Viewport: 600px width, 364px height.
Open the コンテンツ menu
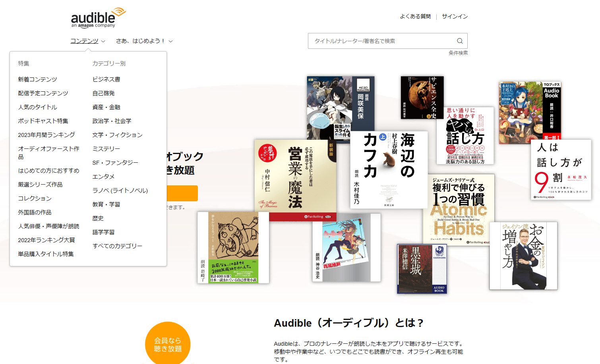(85, 40)
